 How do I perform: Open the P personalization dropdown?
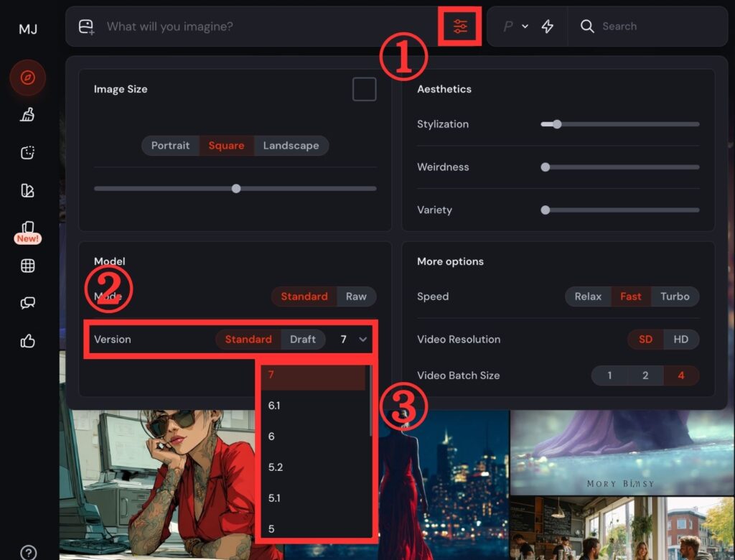coord(515,27)
